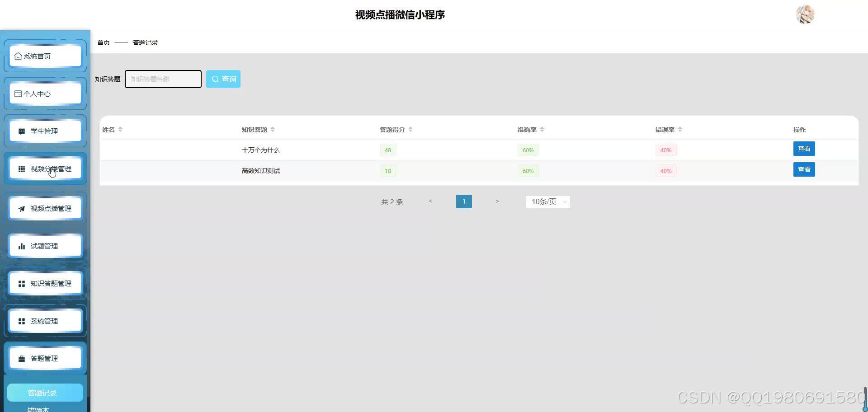This screenshot has height=412, width=868.
Task: Toggle sorting on the 错误率 column
Action: click(680, 129)
